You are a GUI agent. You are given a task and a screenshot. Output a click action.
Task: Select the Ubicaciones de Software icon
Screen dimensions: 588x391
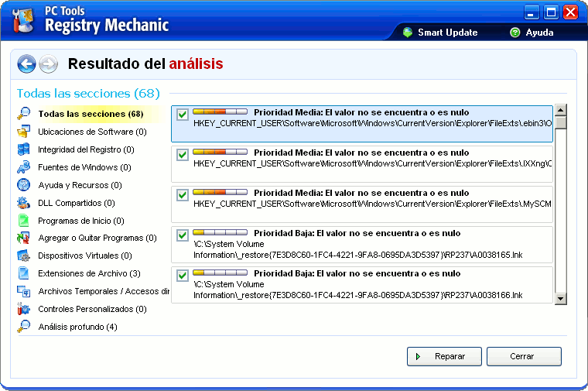tap(24, 132)
